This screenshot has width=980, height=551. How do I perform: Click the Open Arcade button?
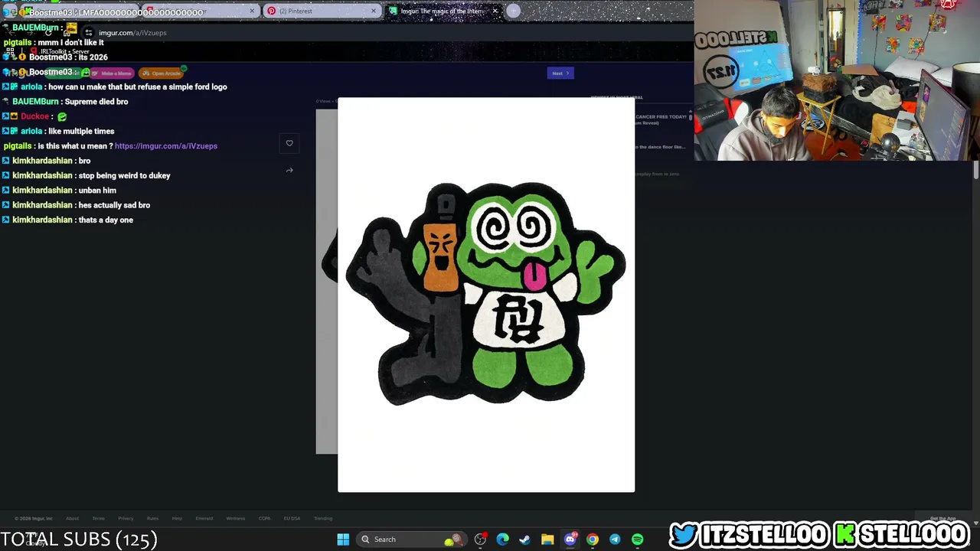(161, 73)
